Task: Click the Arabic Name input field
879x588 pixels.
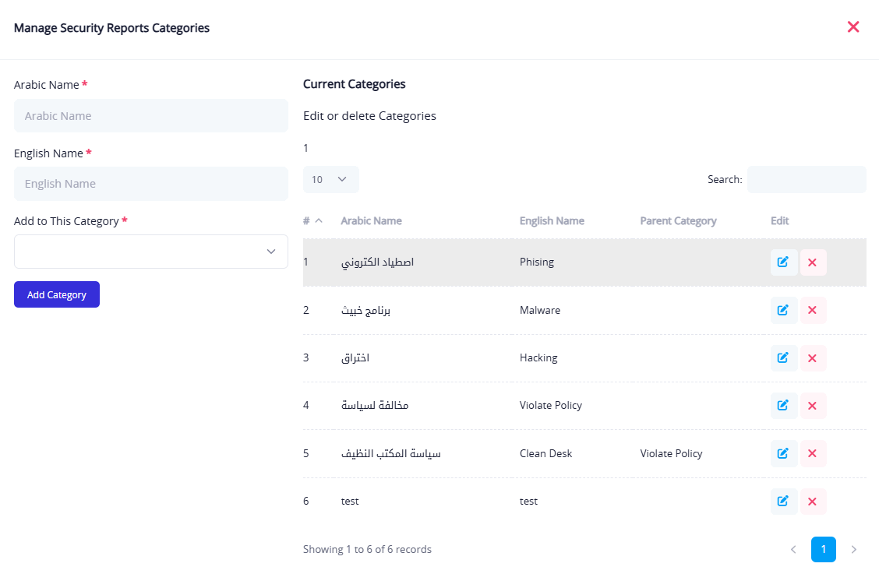Action: click(x=151, y=115)
